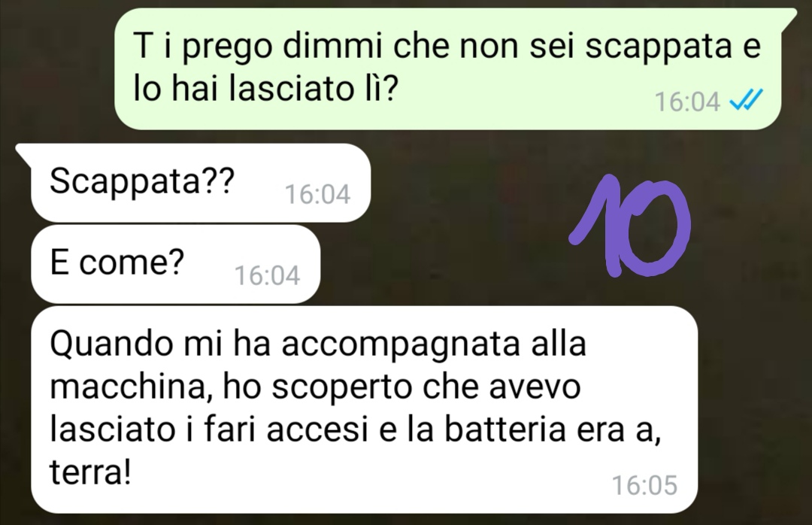Click the 16:04 timestamp beside E come?
Image resolution: width=812 pixels, height=525 pixels.
coord(267,276)
